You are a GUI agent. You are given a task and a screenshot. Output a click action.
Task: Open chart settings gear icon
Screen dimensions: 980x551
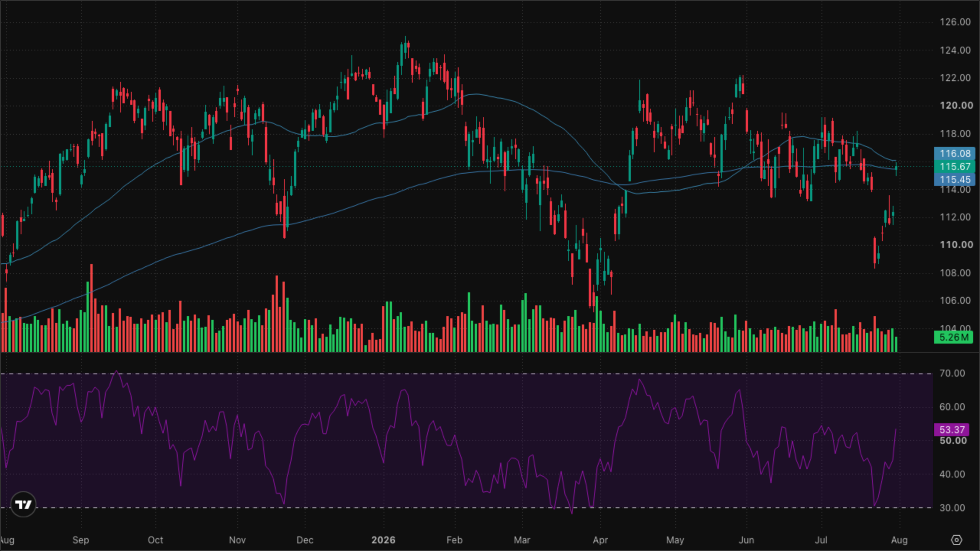coord(956,540)
